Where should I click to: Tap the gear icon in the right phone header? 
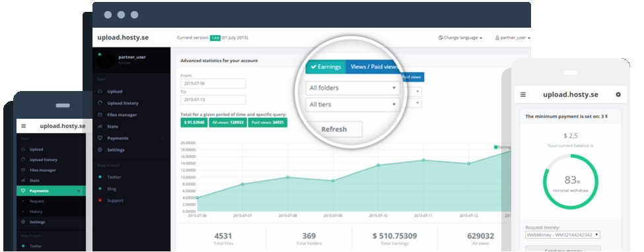[x=618, y=94]
